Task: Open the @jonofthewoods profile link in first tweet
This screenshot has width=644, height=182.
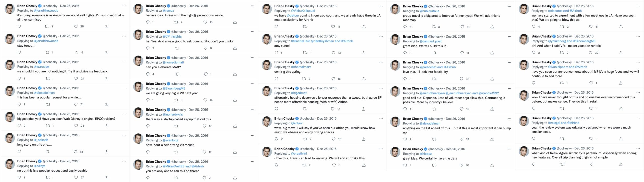Action: pyautogui.click(x=46, y=11)
